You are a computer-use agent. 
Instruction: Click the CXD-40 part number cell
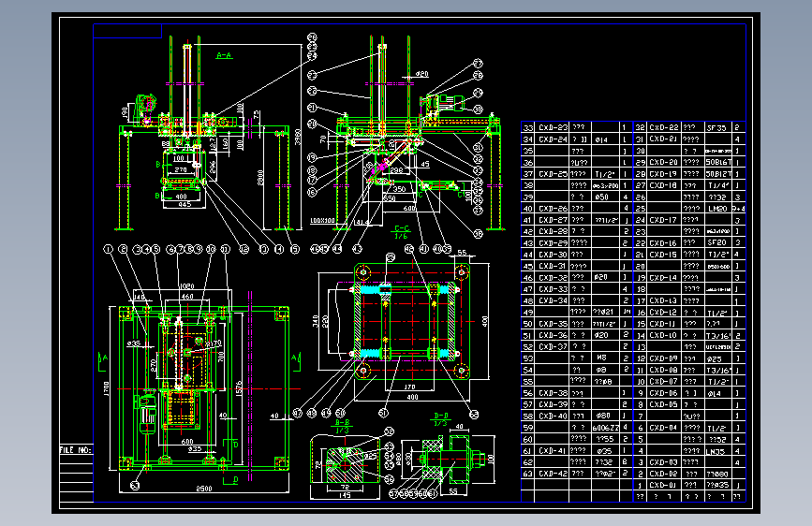tap(554, 416)
